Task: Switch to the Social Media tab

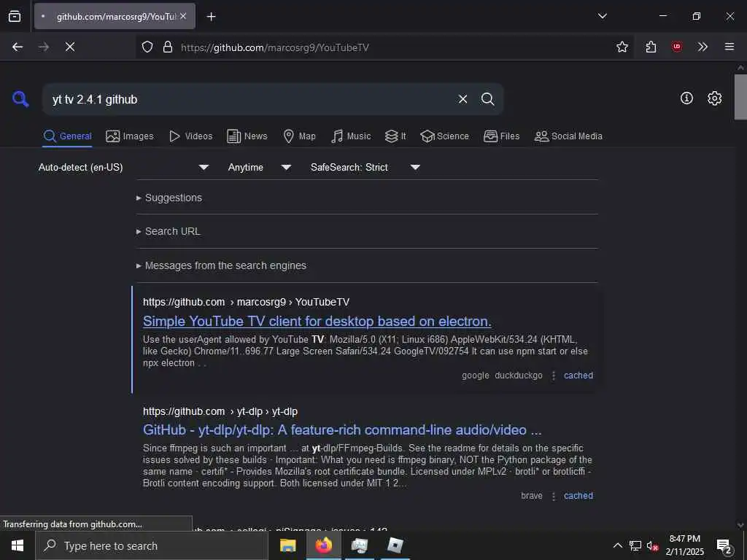Action: pyautogui.click(x=568, y=136)
